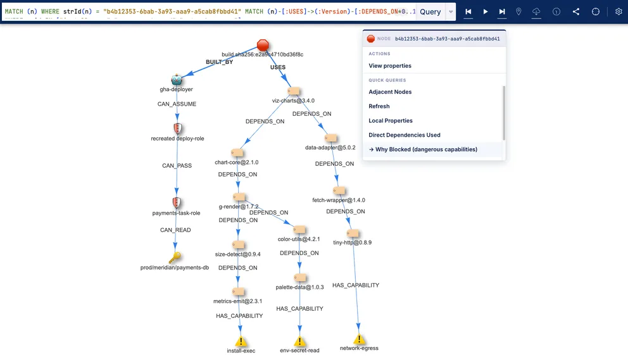Click HAS_CAPABILITY label above network-egress
The height and width of the screenshot is (364, 628).
coord(356,286)
